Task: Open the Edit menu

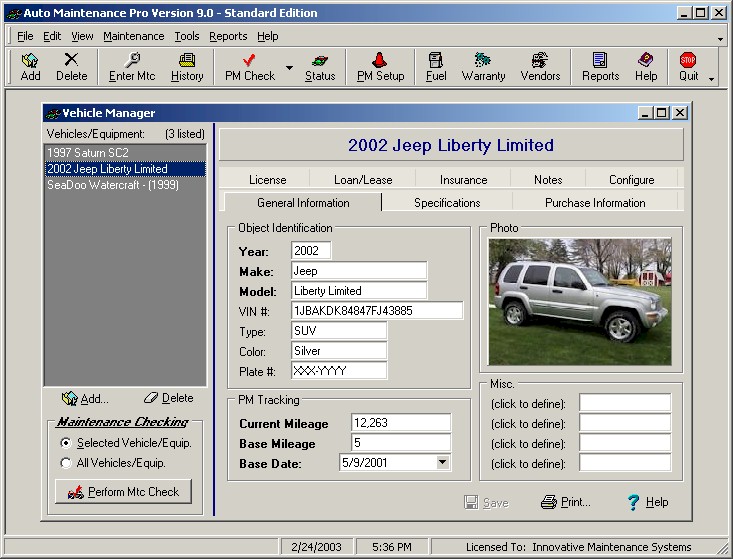Action: [x=52, y=36]
